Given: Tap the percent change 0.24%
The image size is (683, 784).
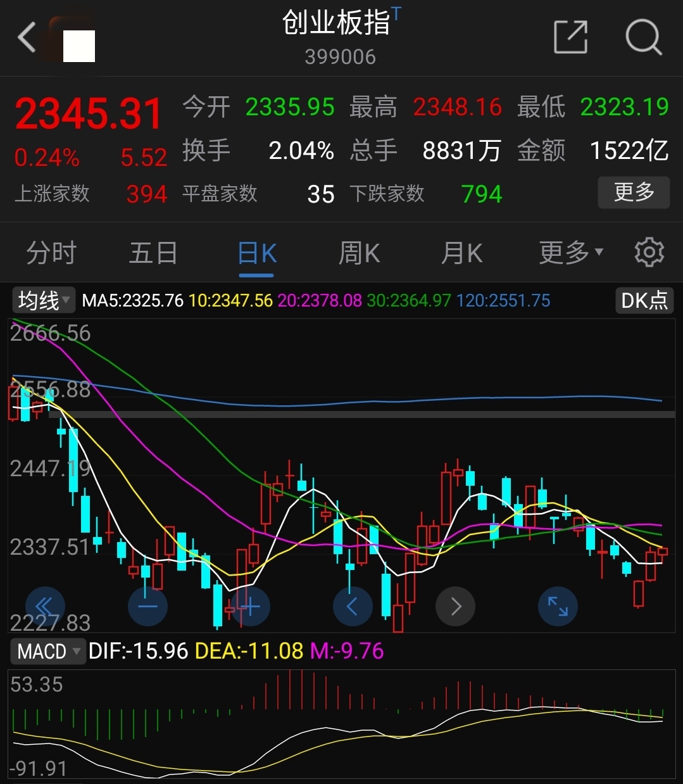Looking at the screenshot, I should point(47,158).
